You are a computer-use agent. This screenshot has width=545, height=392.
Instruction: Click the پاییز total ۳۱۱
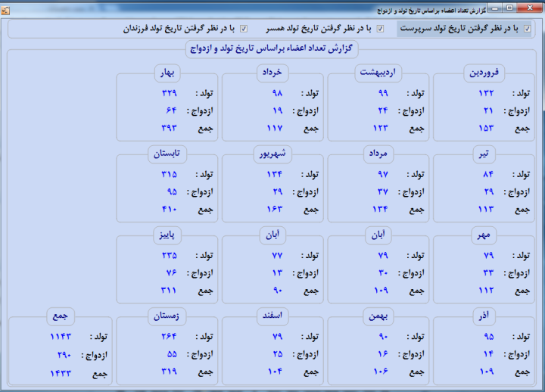pyautogui.click(x=169, y=290)
